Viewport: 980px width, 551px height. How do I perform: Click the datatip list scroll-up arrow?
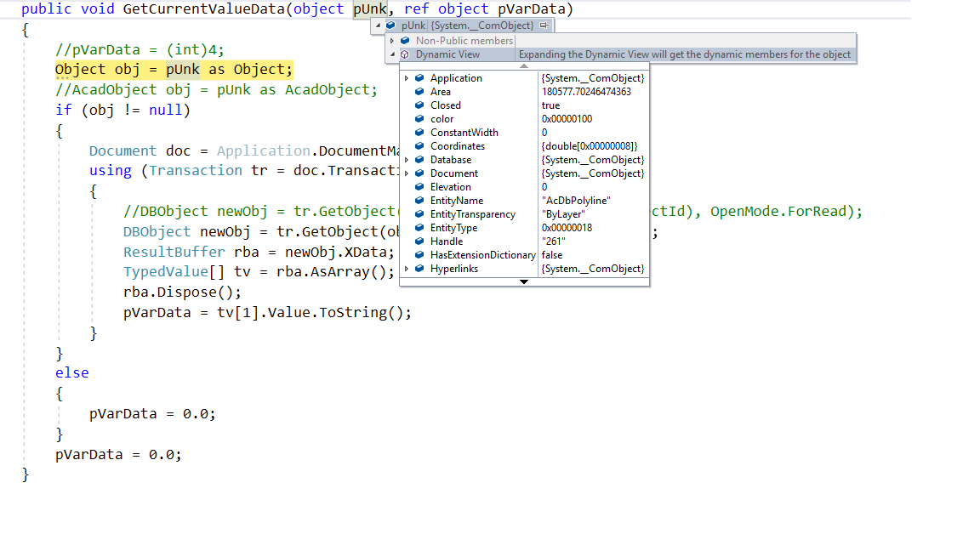[x=524, y=65]
